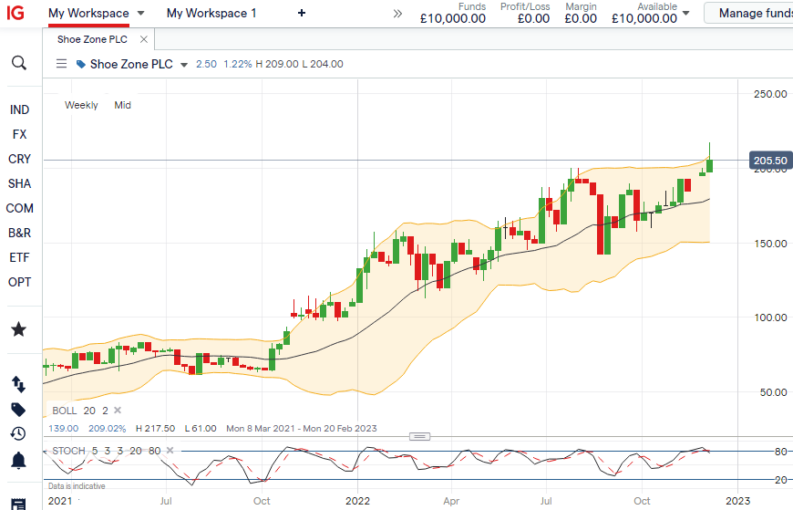Click the L 204.00 low value

coord(323,64)
